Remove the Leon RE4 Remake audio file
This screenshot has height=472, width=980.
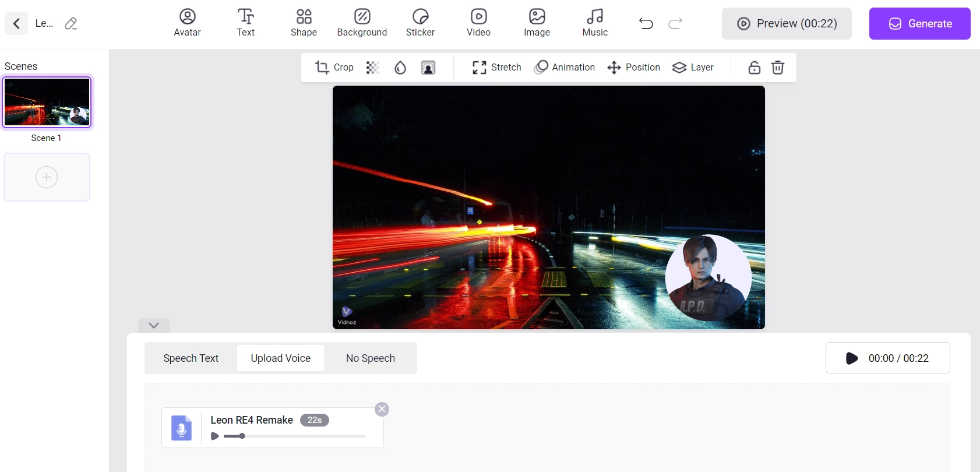pos(382,409)
